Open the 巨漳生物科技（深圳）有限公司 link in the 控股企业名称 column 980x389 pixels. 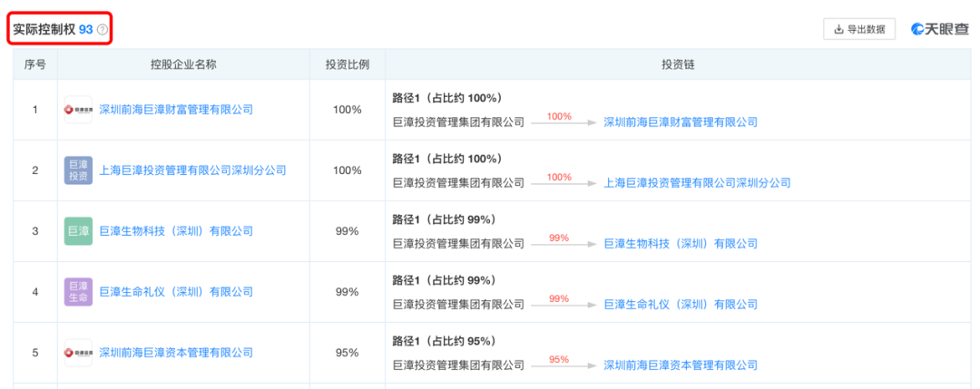point(175,231)
